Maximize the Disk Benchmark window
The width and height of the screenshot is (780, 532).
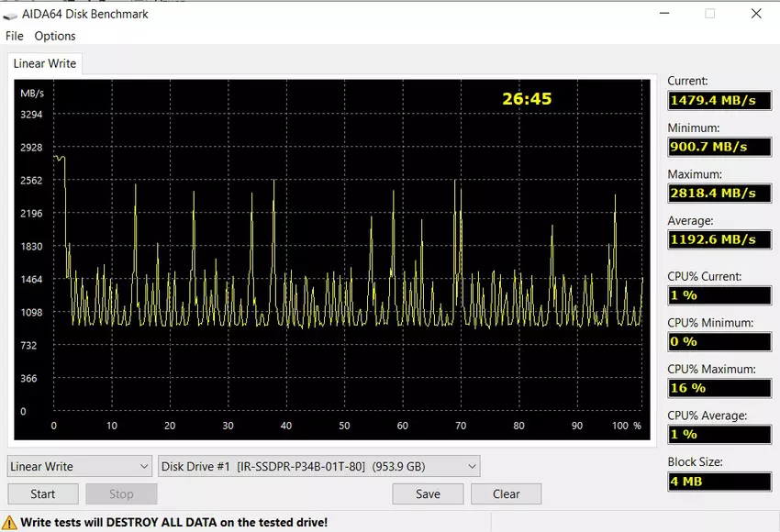pos(709,14)
